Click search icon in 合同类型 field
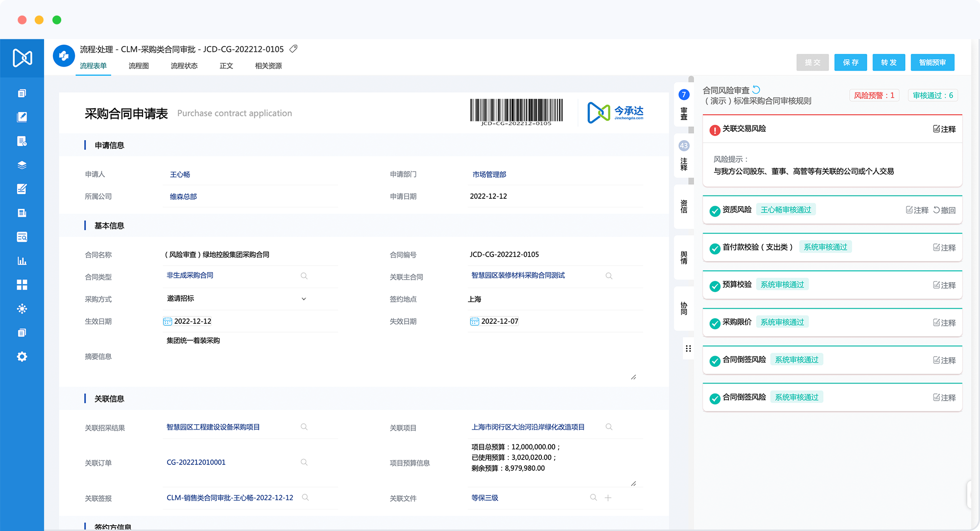 pos(304,276)
